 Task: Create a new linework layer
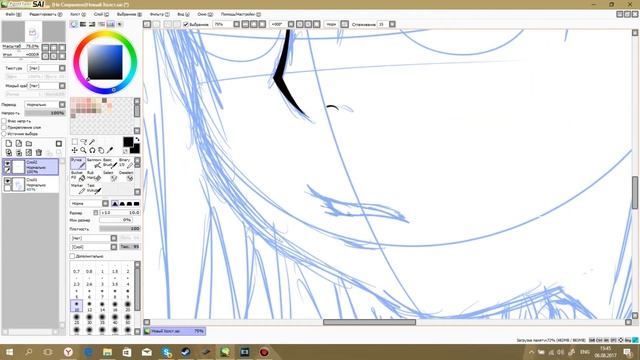[x=19, y=144]
